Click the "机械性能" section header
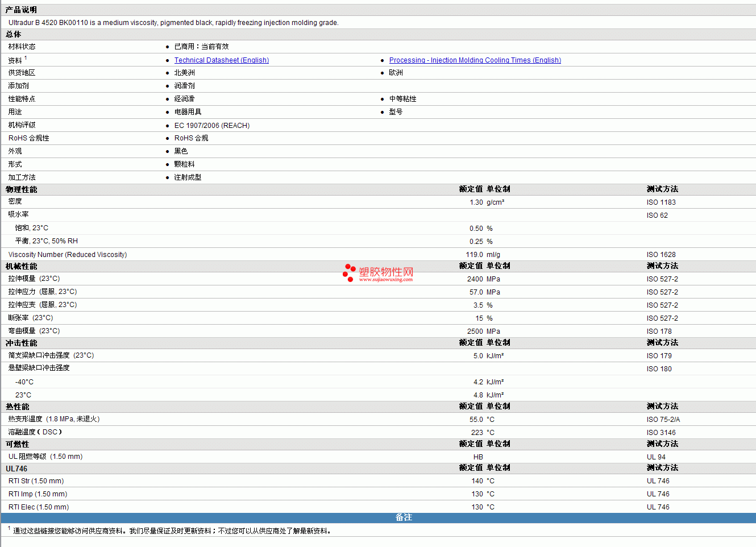 [x=22, y=267]
